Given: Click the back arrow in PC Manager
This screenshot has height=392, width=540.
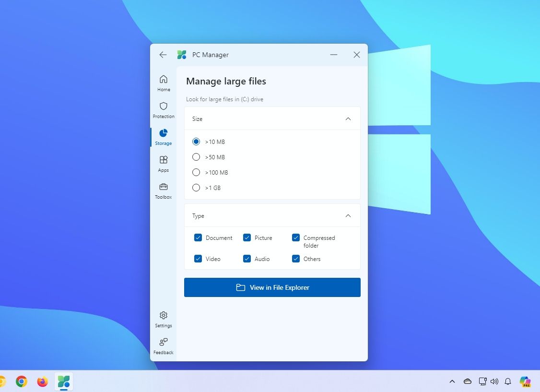Looking at the screenshot, I should click(x=163, y=55).
